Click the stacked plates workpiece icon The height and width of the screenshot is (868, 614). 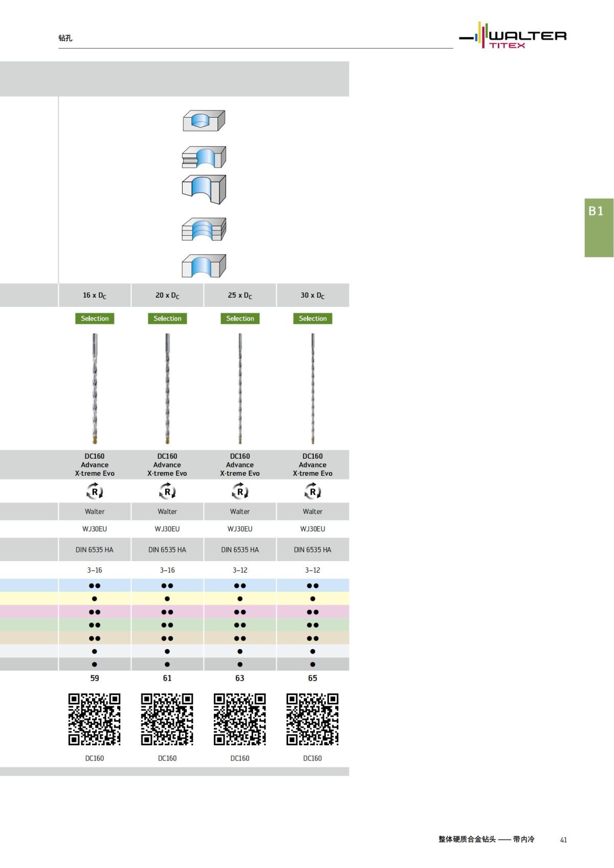204,229
